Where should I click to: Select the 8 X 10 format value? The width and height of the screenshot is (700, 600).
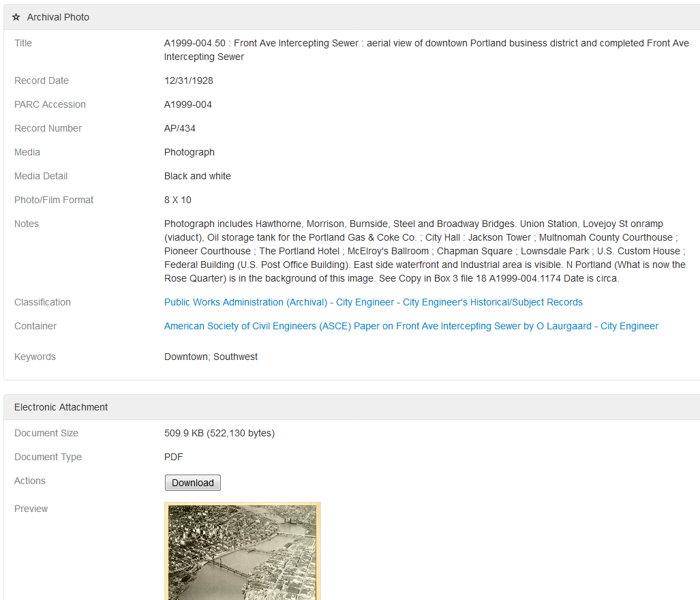pos(178,200)
